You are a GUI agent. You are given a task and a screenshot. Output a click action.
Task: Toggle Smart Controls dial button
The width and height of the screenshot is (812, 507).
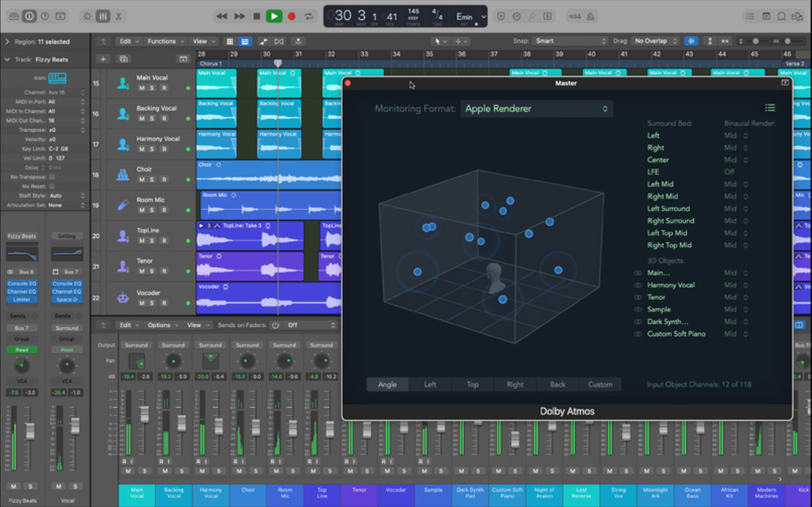point(87,16)
